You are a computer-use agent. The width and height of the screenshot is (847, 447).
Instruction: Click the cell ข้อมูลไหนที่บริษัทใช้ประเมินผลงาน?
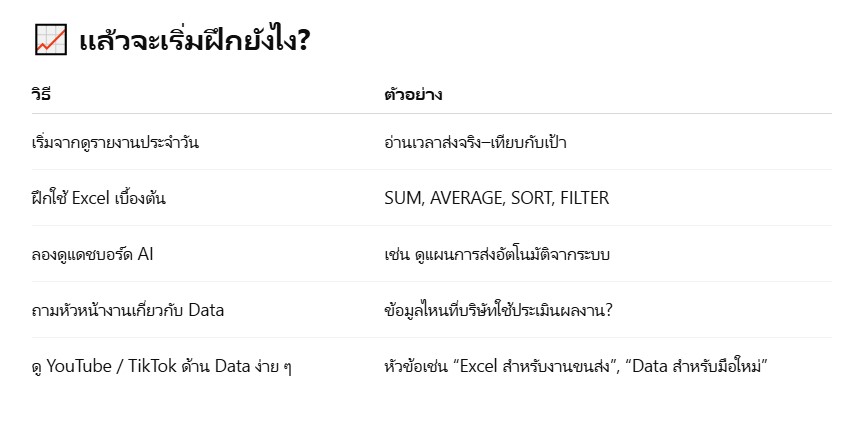(x=499, y=310)
